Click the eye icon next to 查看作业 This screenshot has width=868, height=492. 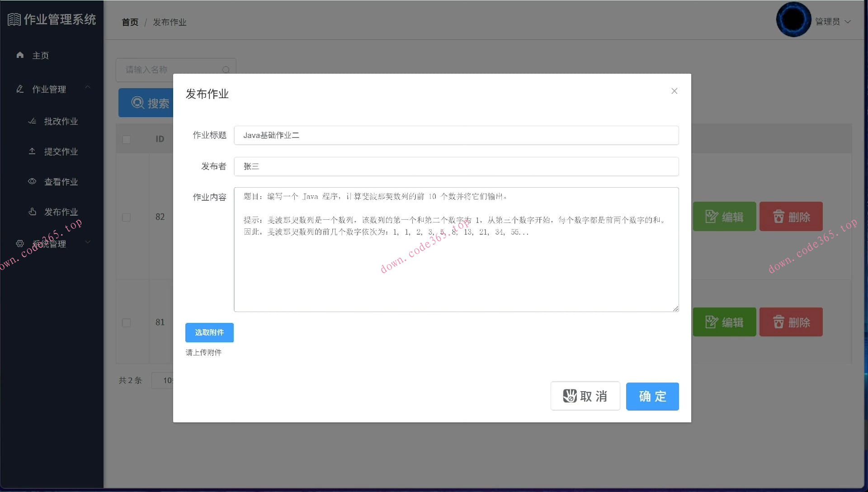pos(32,181)
